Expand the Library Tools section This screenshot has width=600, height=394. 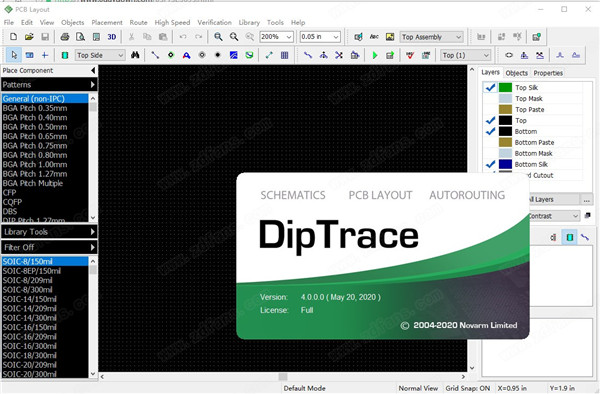pos(49,232)
